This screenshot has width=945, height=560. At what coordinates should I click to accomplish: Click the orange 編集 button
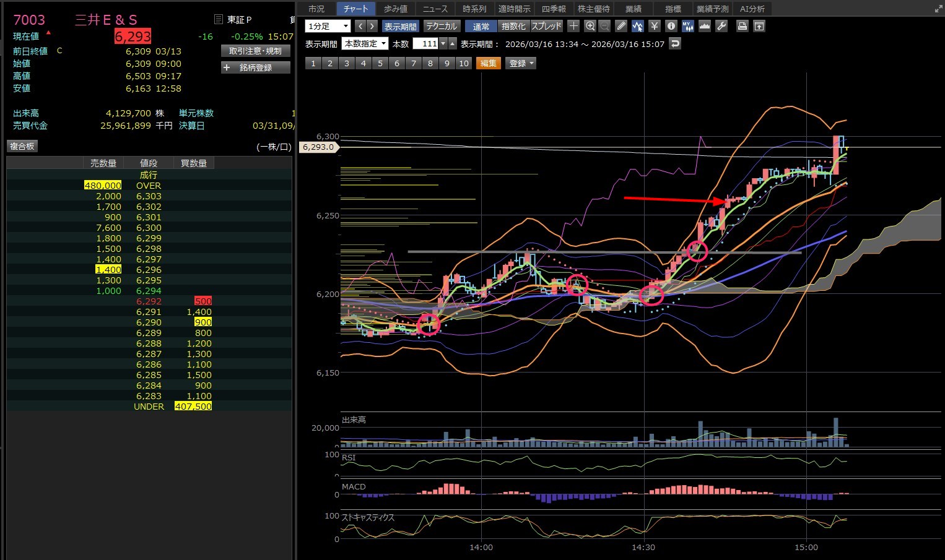pos(488,63)
